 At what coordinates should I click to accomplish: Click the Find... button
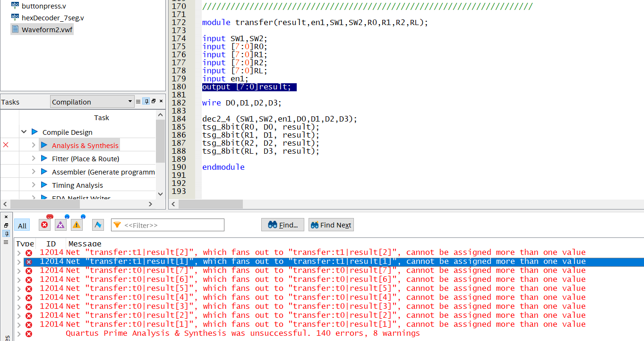(283, 225)
